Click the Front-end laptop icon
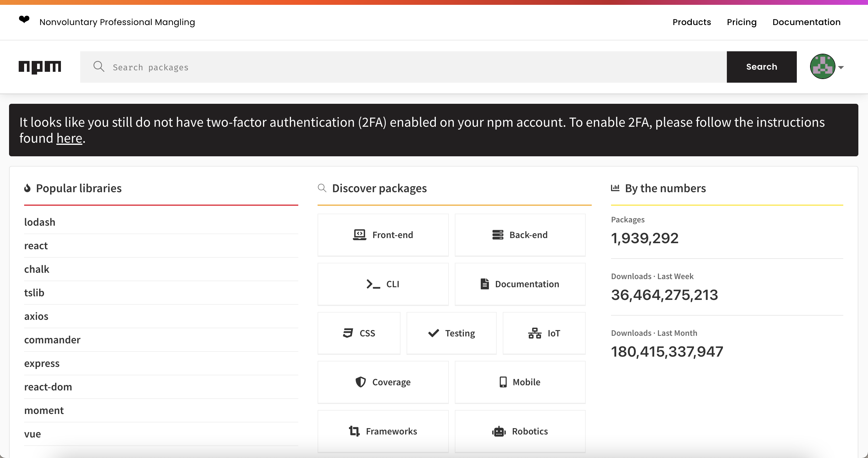Viewport: 868px width, 458px height. [x=359, y=234]
